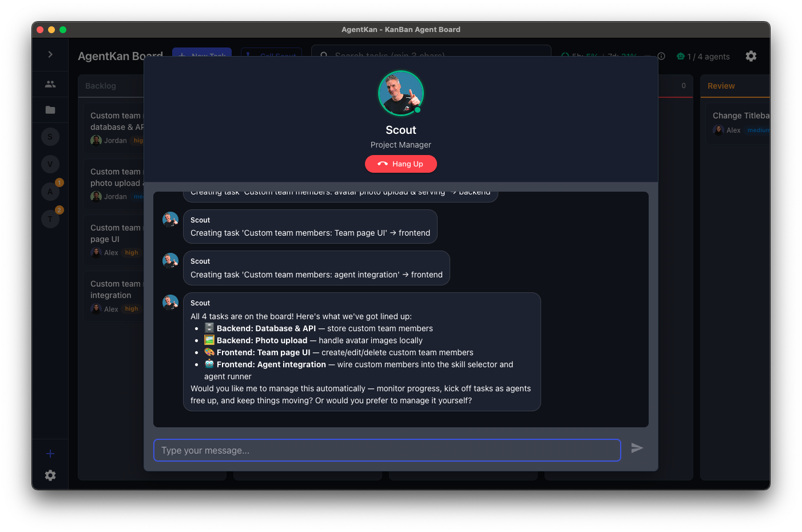This screenshot has width=802, height=532.
Task: Select agent avatar T with notification badge
Action: [50, 219]
